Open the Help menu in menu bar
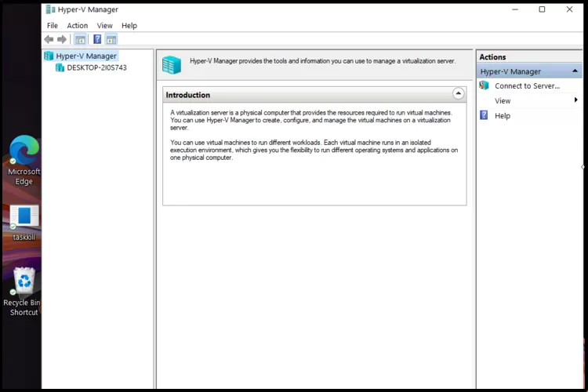The height and width of the screenshot is (392, 588). pos(129,26)
